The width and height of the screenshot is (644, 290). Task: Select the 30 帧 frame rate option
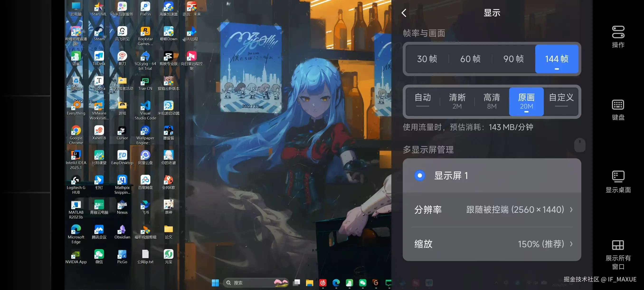[427, 59]
